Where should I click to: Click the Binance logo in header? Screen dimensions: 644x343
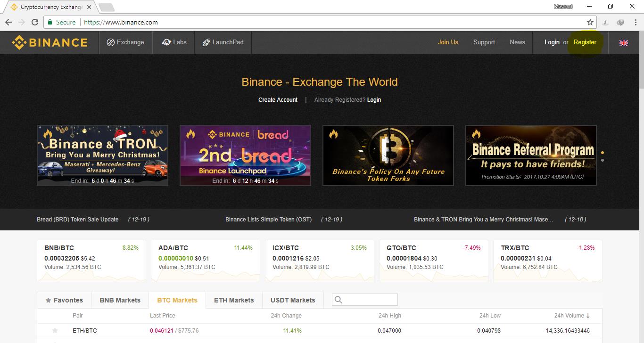click(50, 42)
